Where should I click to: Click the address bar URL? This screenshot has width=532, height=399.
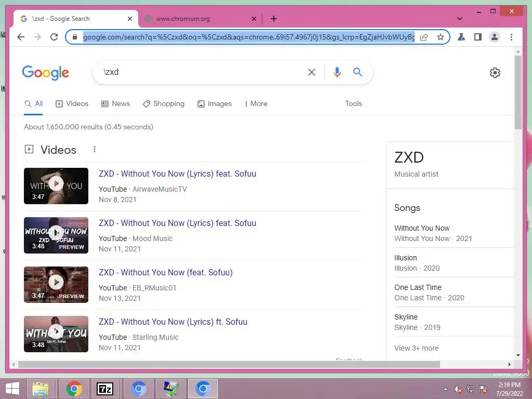249,37
